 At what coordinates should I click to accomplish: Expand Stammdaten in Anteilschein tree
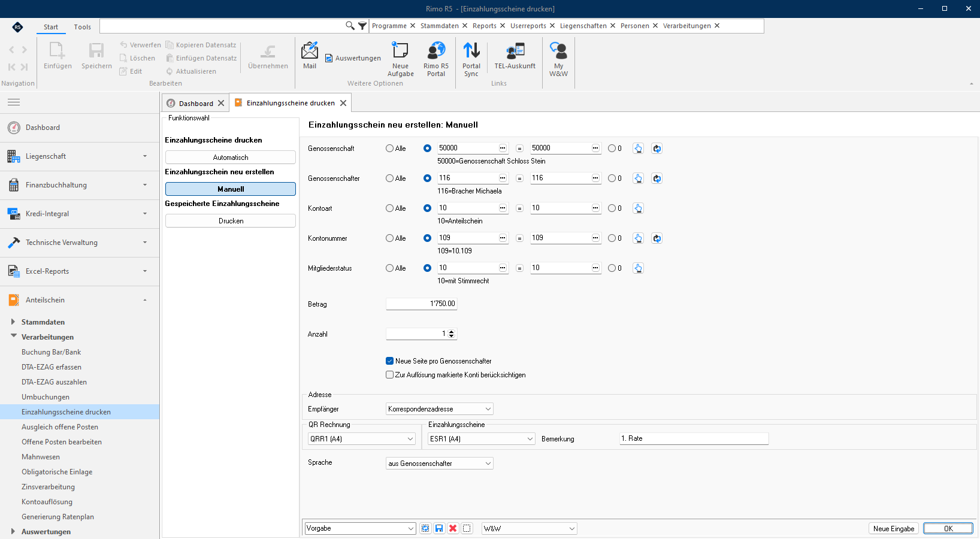(13, 322)
